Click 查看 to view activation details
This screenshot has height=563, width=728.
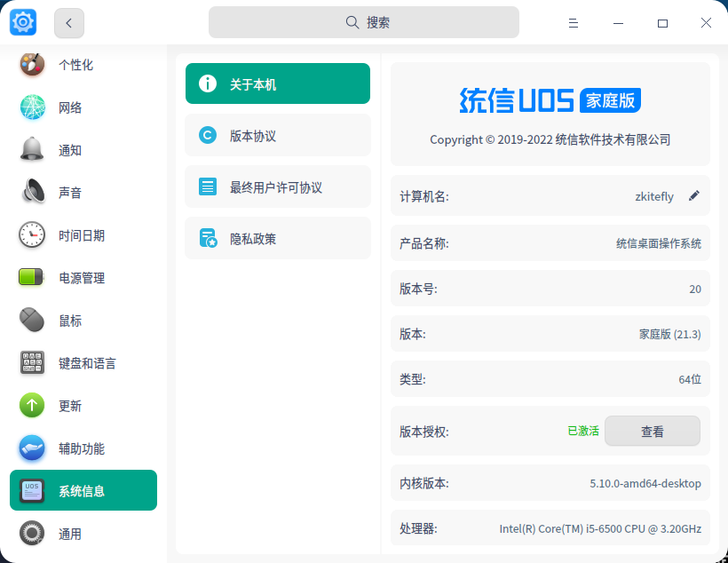[653, 431]
